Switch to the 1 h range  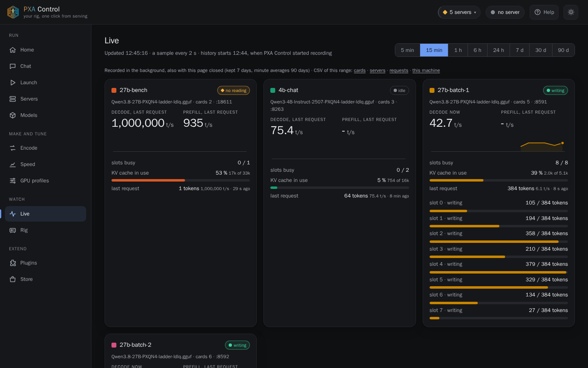458,50
